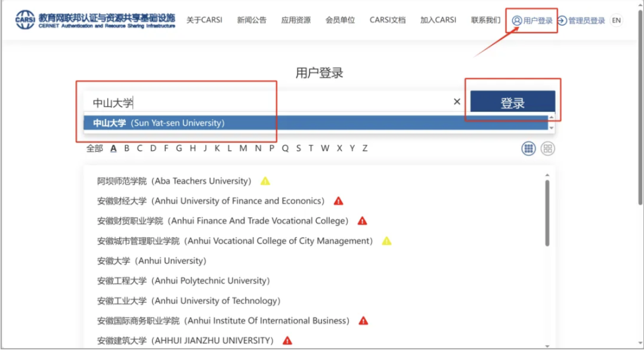Open 应用资源 menu
This screenshot has height=351, width=644.
click(296, 20)
